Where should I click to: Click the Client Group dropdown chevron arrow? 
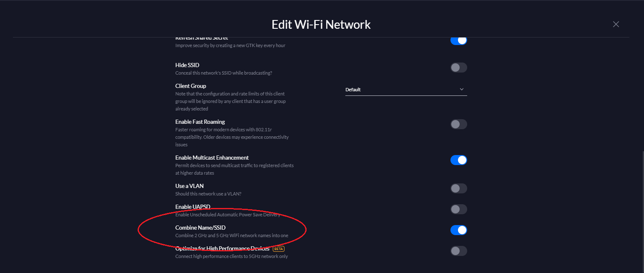tap(461, 90)
